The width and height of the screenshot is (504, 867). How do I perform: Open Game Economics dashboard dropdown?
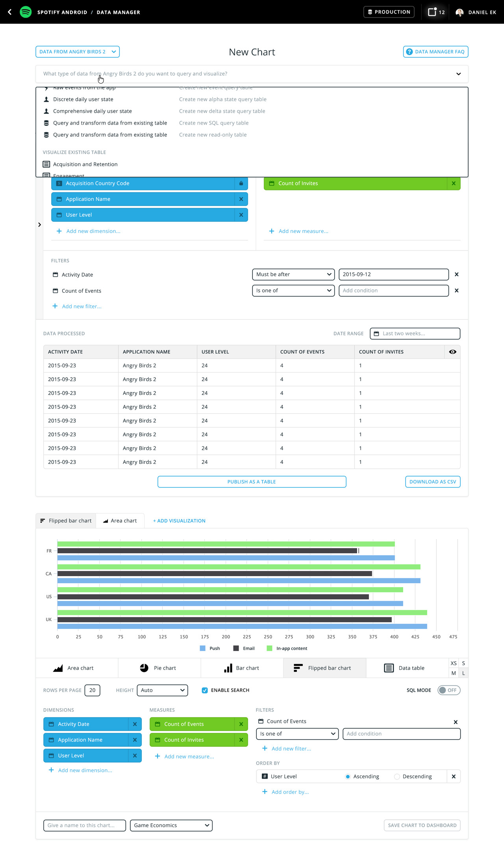coord(171,825)
